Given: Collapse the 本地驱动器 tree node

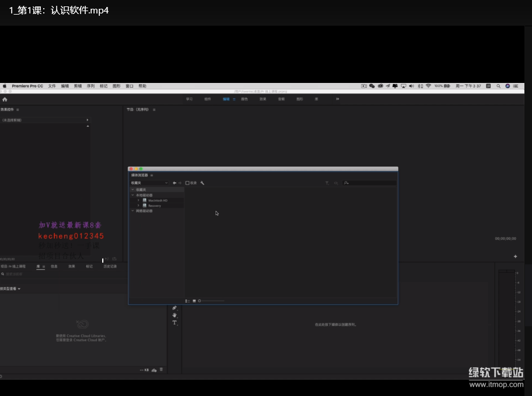Looking at the screenshot, I should point(133,195).
